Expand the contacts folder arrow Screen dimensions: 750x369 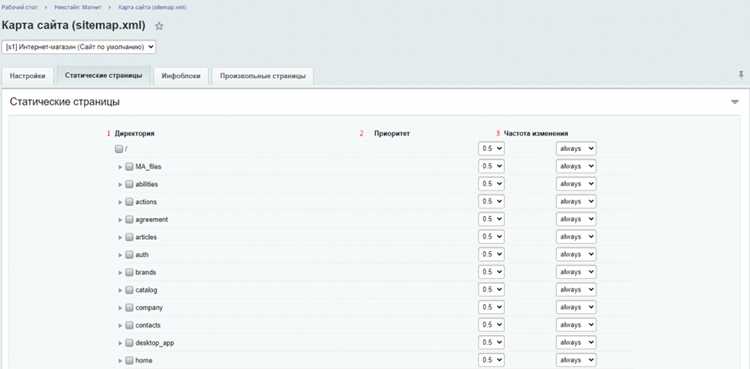pyautogui.click(x=120, y=326)
